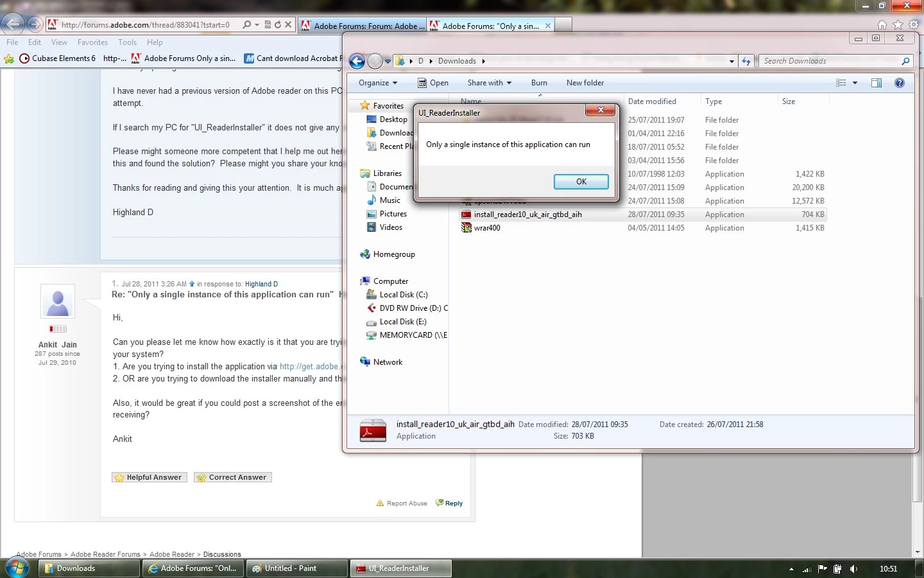Image resolution: width=924 pixels, height=578 pixels.
Task: Go forward in Internet Explorer
Action: tap(35, 24)
